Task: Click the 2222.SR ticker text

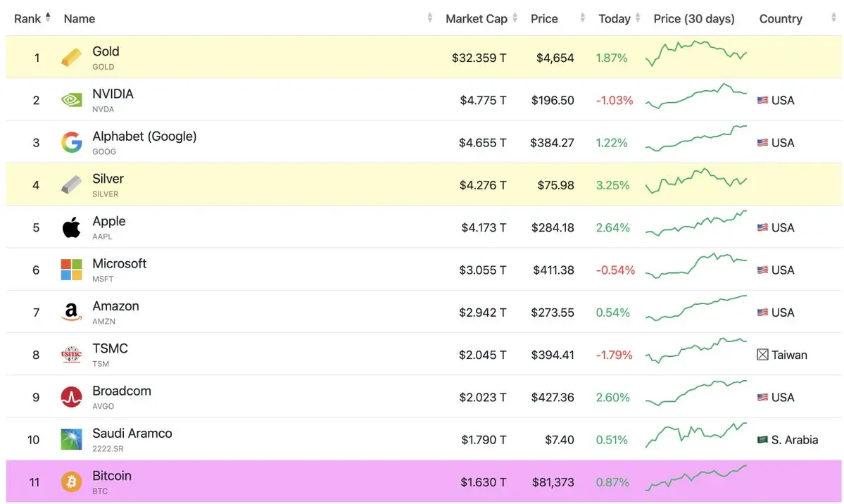Action: [108, 448]
